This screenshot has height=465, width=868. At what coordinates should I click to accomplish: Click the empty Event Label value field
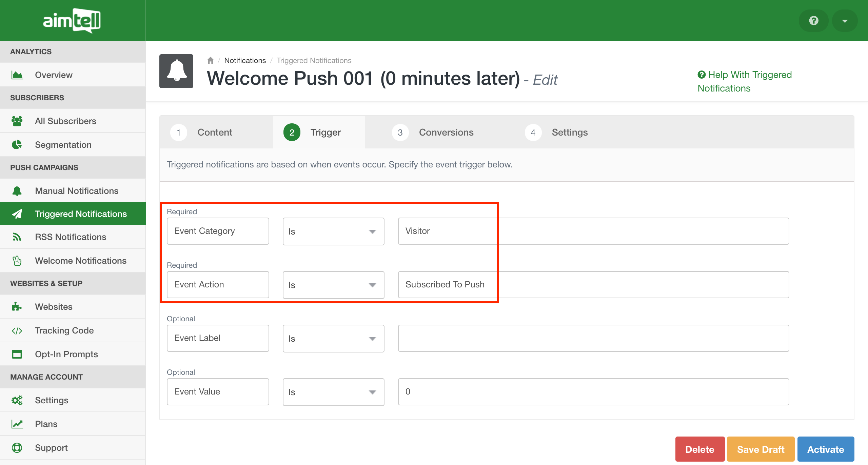593,338
